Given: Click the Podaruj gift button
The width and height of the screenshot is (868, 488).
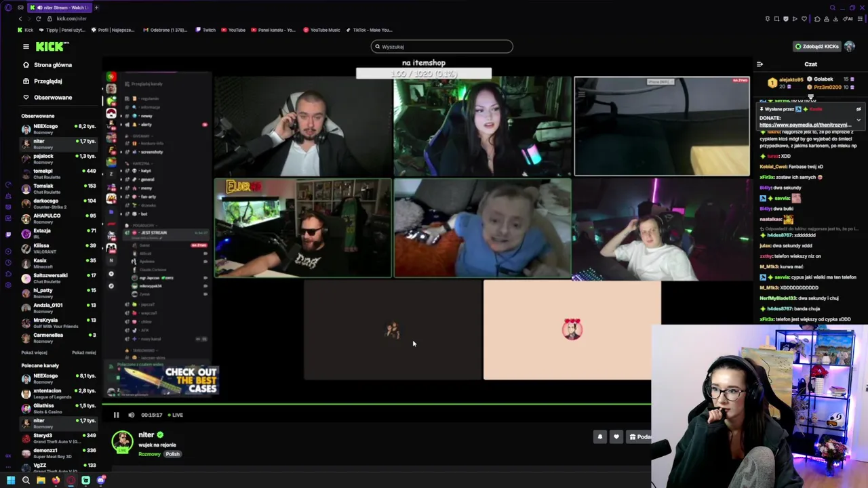Looking at the screenshot, I should [x=639, y=437].
